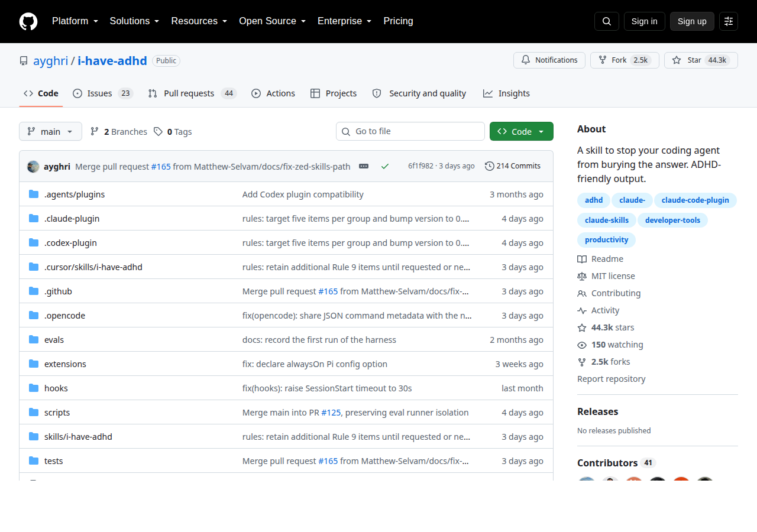View 2.5k forks list
This screenshot has height=532, width=757.
point(603,362)
